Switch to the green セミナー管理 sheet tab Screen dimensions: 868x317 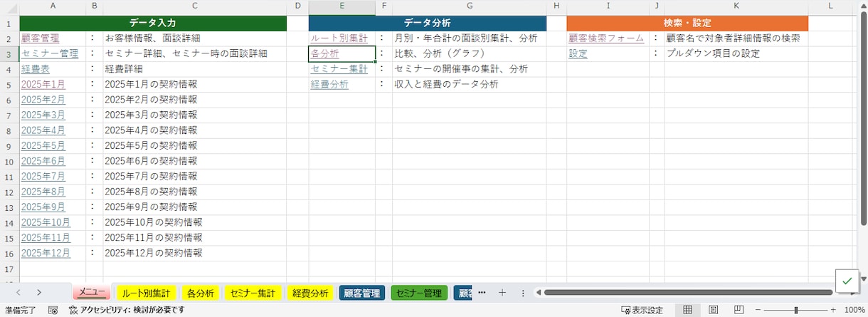(x=419, y=293)
